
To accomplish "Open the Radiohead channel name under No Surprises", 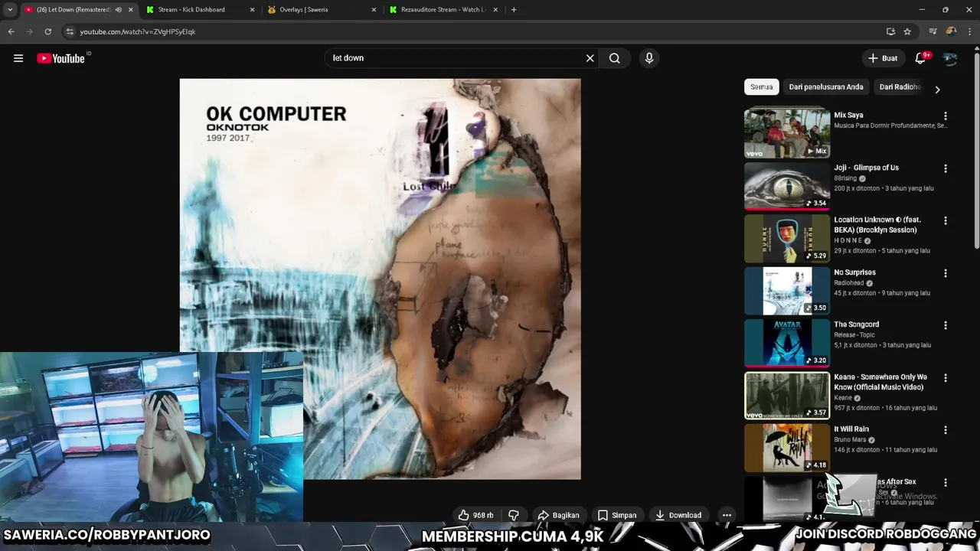I will pyautogui.click(x=848, y=283).
